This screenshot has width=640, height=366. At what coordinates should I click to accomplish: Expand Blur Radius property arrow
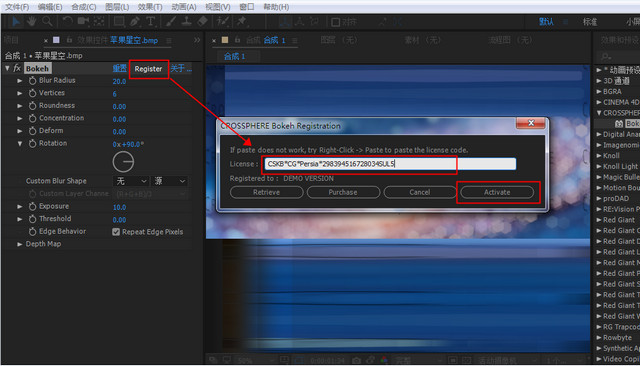point(19,81)
